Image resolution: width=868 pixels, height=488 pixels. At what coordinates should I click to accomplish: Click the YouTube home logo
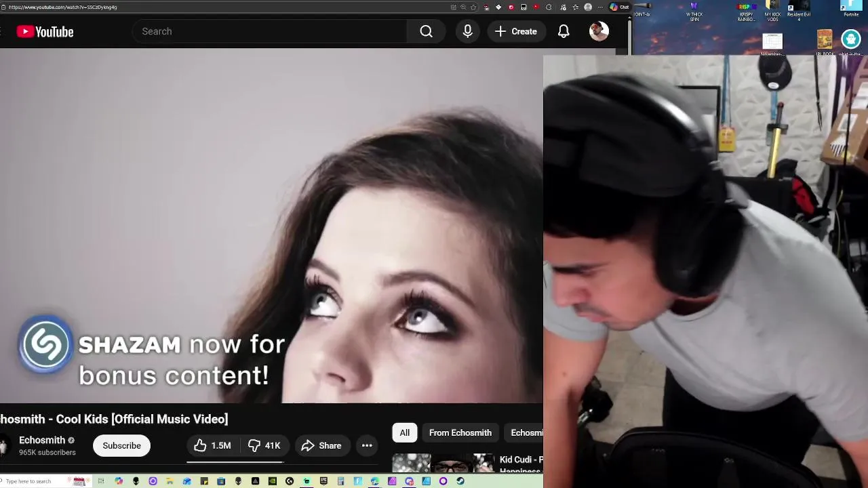click(x=45, y=31)
